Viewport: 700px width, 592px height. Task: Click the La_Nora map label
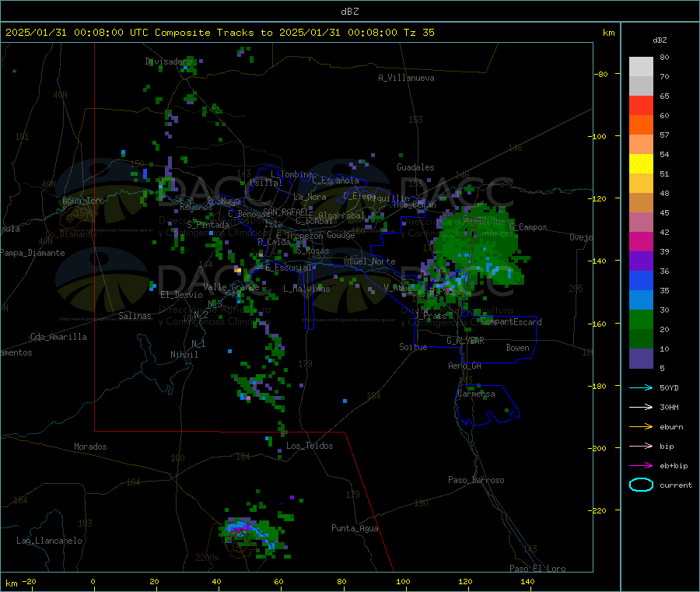tap(310, 197)
